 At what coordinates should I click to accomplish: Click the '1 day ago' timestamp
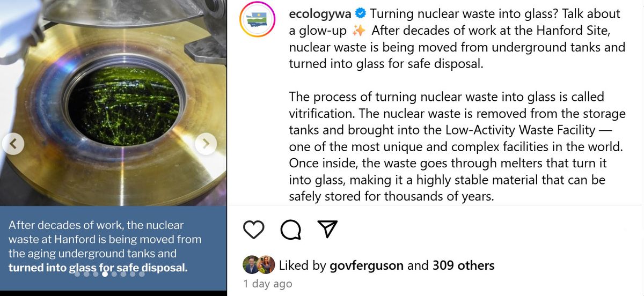coord(267,284)
